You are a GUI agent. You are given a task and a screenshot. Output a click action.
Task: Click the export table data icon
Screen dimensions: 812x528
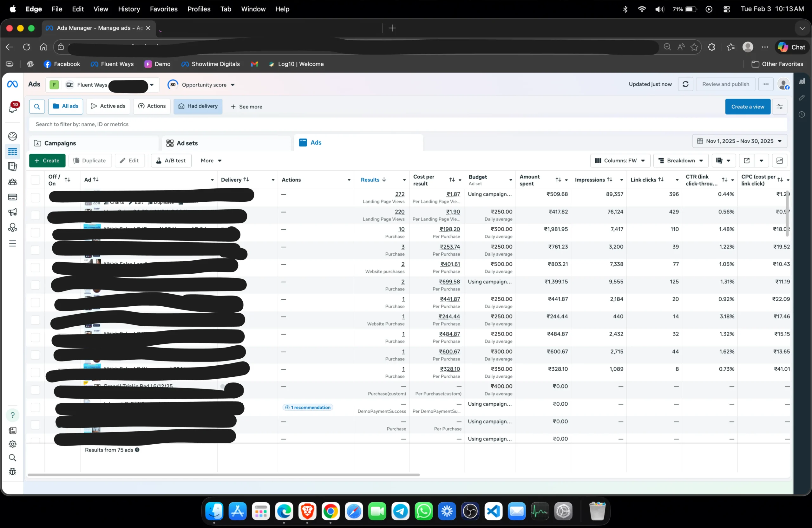coord(746,161)
